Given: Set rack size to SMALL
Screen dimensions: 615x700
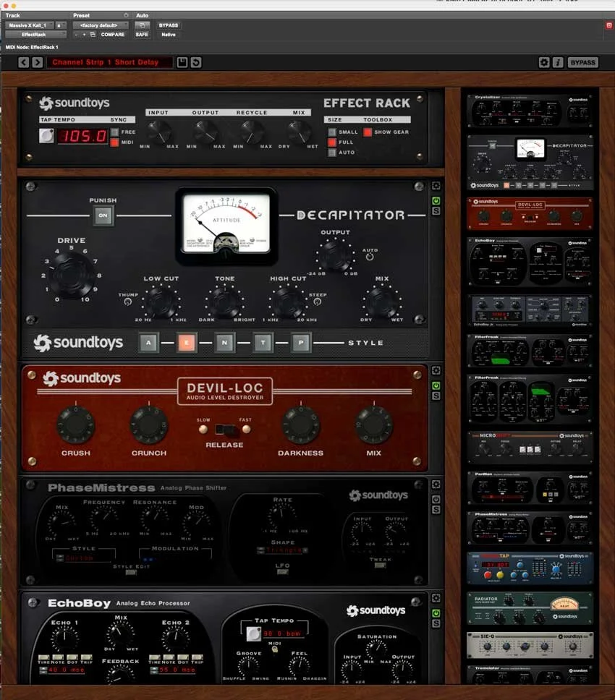Looking at the screenshot, I should (x=332, y=132).
